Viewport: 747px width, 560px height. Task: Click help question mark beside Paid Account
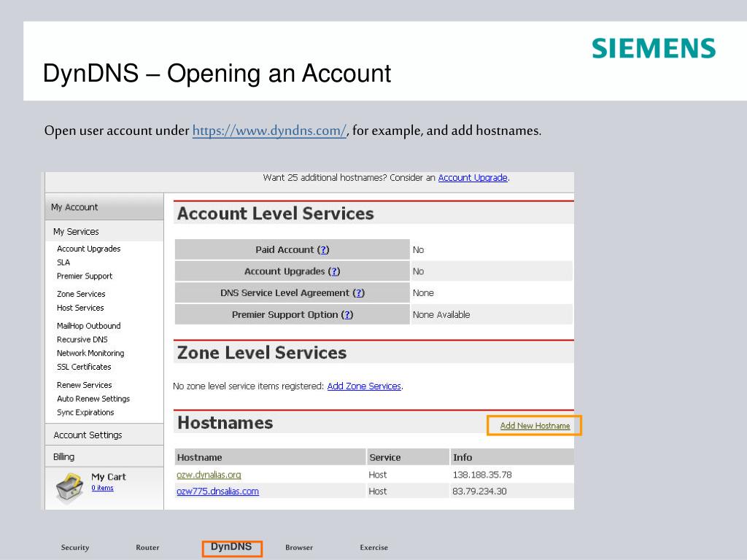tap(323, 250)
